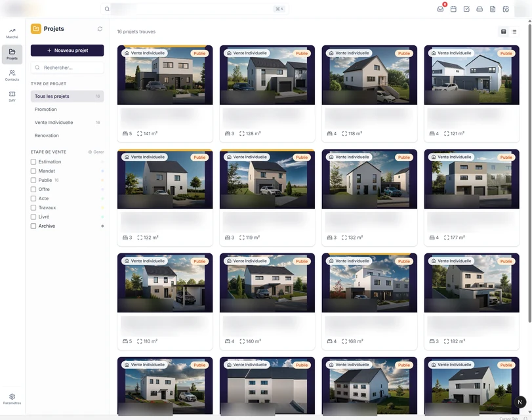Open the documents icon in the top bar

493,9
